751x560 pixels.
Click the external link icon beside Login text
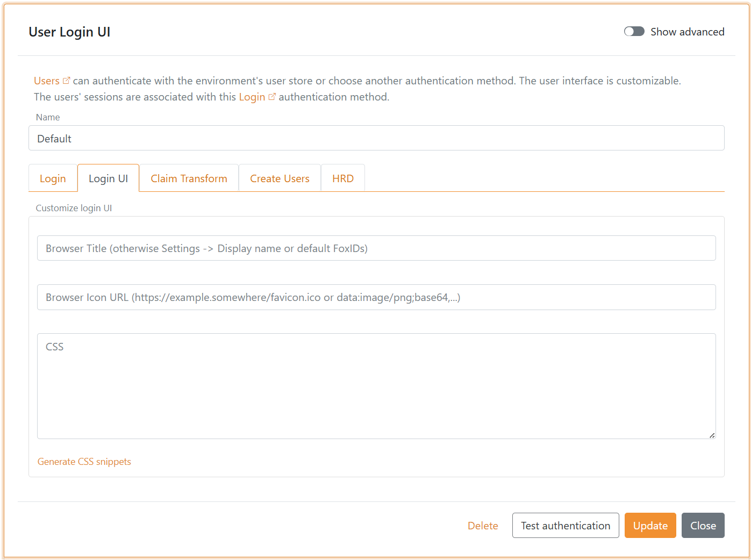click(272, 96)
